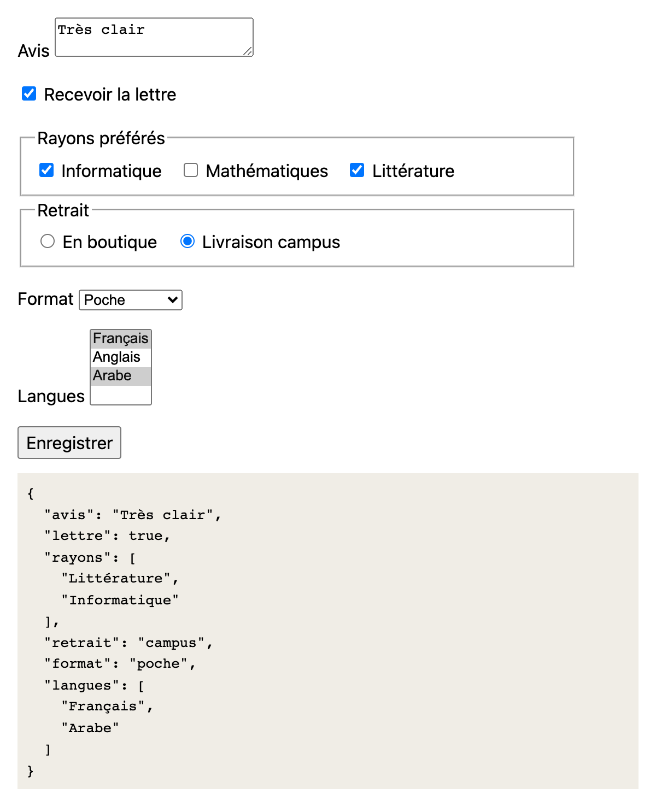Click the Livraison campus label
656x812 pixels.
pos(271,242)
